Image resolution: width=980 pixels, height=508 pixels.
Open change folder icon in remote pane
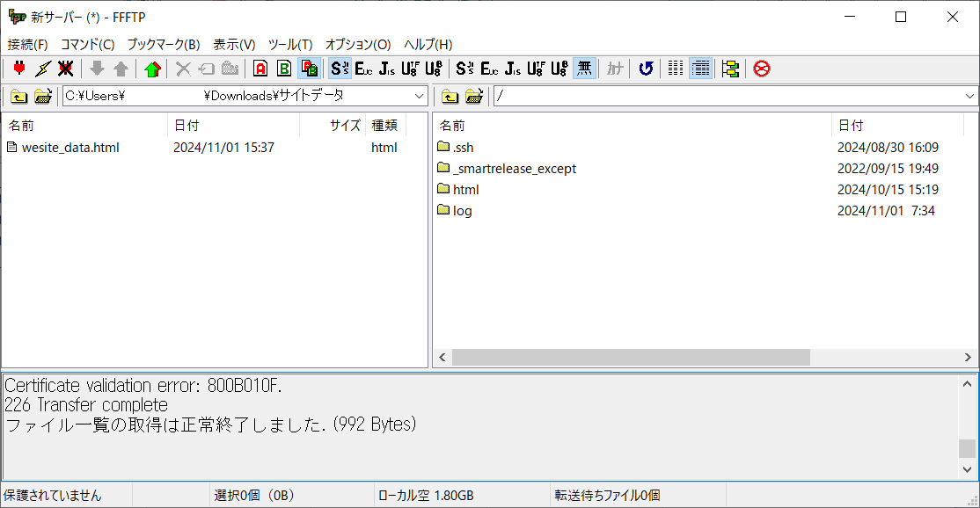click(474, 96)
